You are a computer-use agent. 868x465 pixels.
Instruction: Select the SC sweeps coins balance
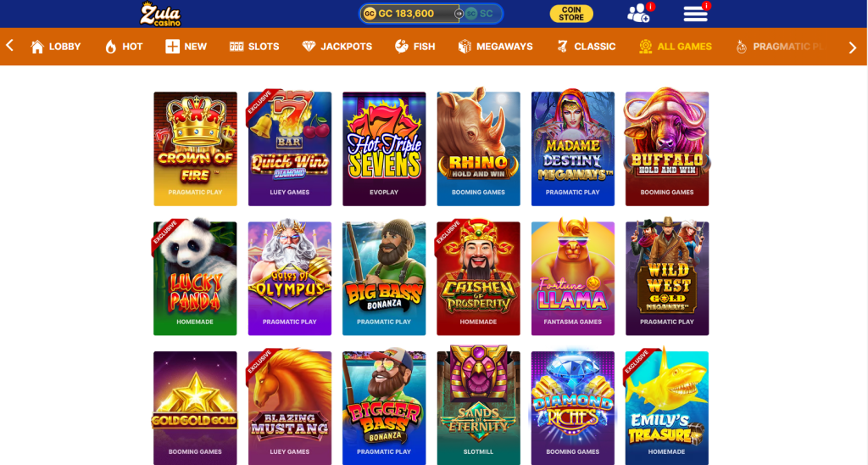tap(481, 14)
